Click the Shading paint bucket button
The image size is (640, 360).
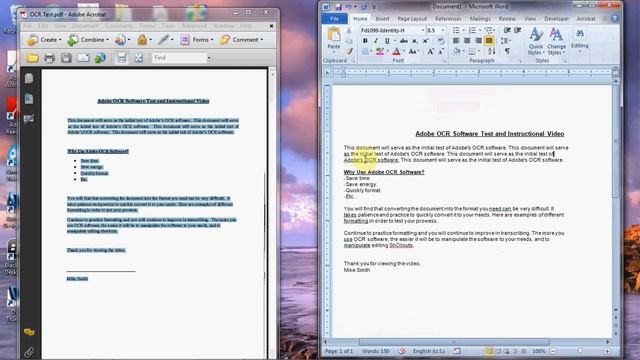point(456,51)
